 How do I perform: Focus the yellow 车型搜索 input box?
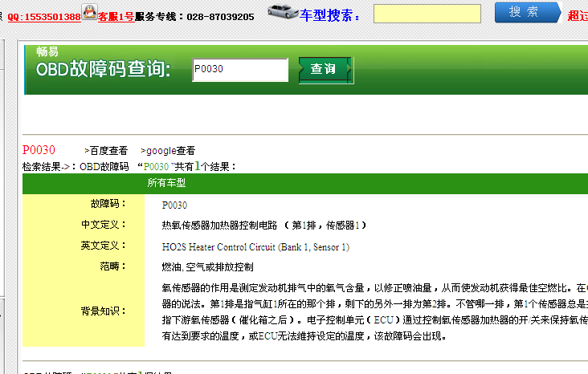(427, 14)
